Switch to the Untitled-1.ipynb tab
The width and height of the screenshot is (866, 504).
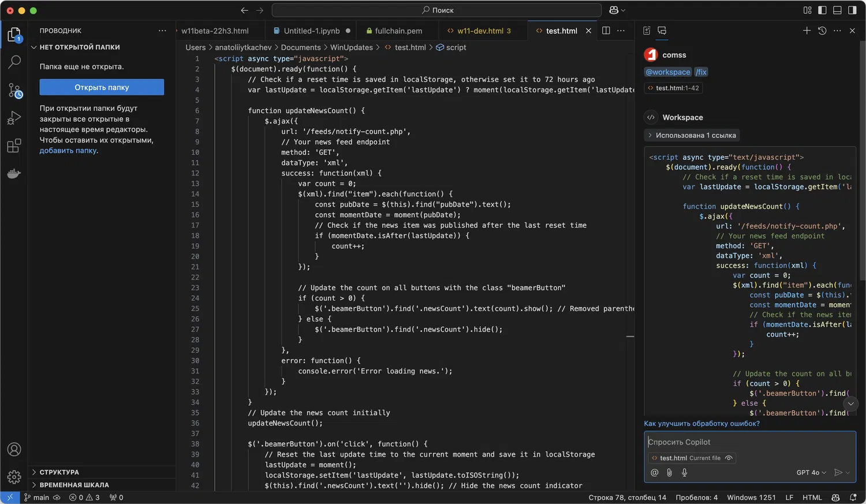311,31
